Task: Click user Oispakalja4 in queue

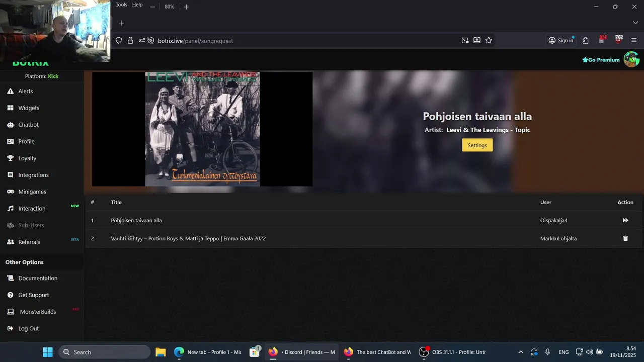Action: (x=554, y=220)
